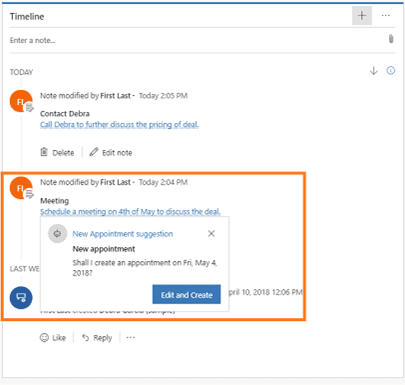
Task: Click the Meeting note title
Action: (55, 201)
